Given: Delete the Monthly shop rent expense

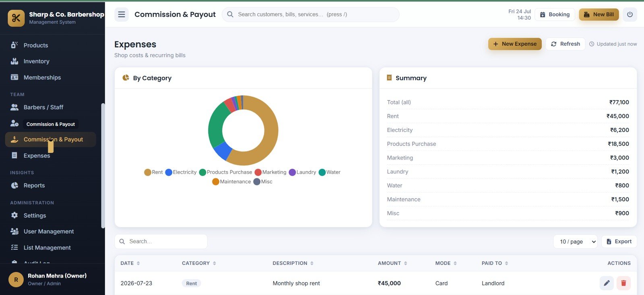Looking at the screenshot, I should pyautogui.click(x=623, y=283).
